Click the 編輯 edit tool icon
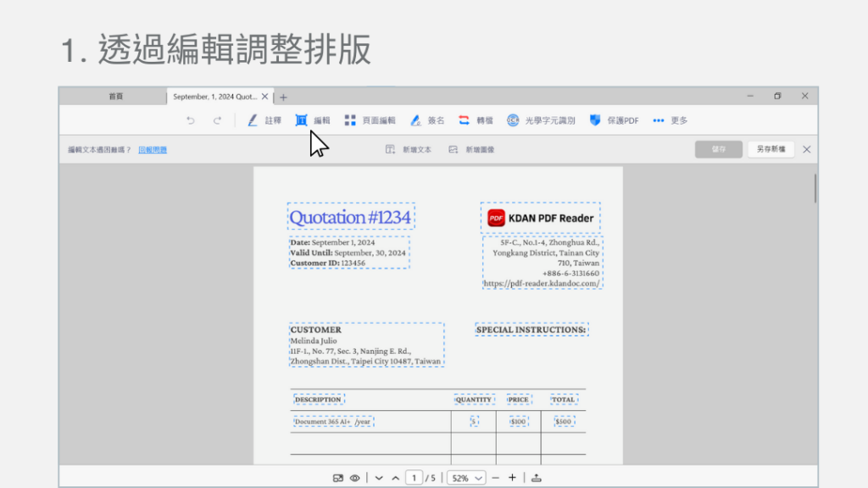The height and width of the screenshot is (488, 868). coord(301,120)
